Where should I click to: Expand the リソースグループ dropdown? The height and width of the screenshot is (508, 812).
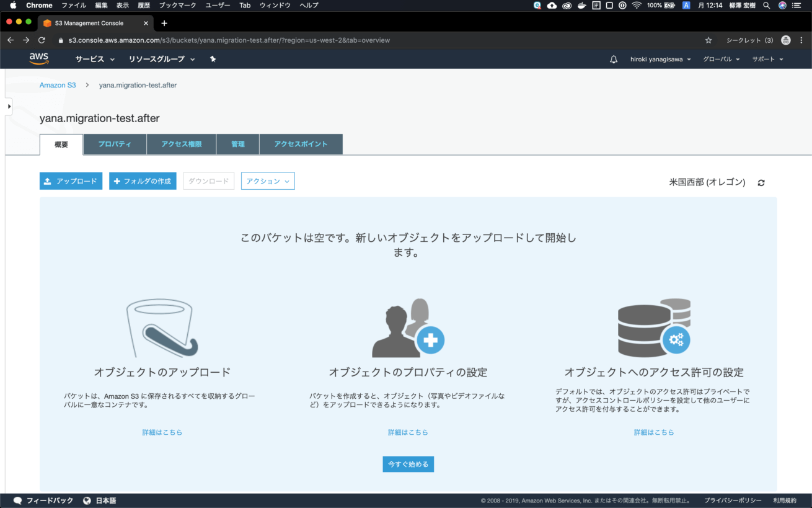tap(162, 59)
